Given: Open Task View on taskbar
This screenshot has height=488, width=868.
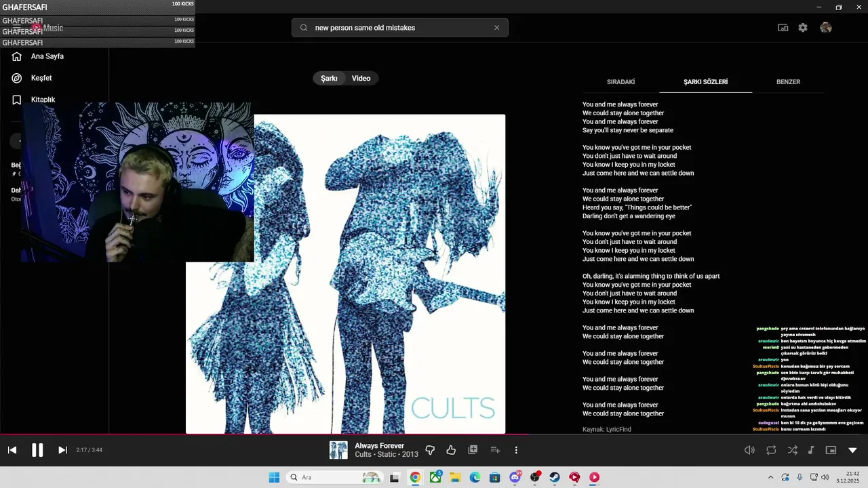Looking at the screenshot, I should [x=395, y=477].
